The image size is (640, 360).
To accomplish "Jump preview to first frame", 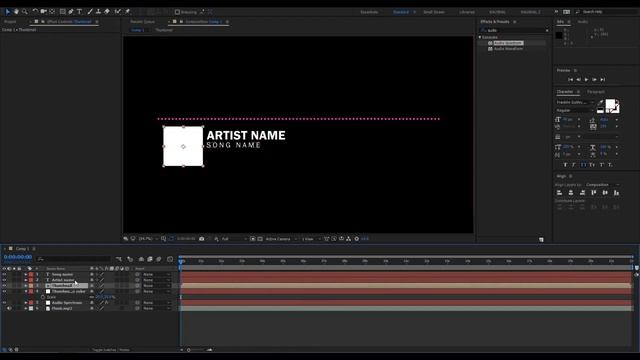I will coord(570,80).
